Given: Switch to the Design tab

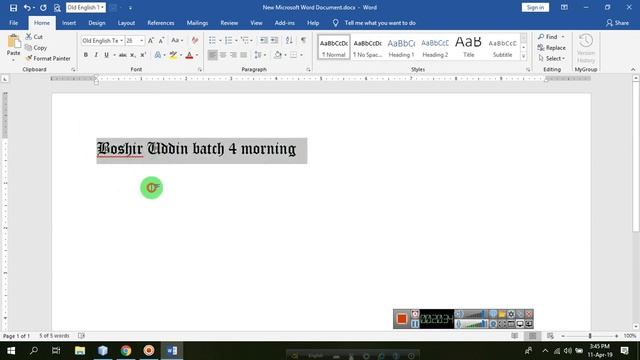Looking at the screenshot, I should pos(97,23).
